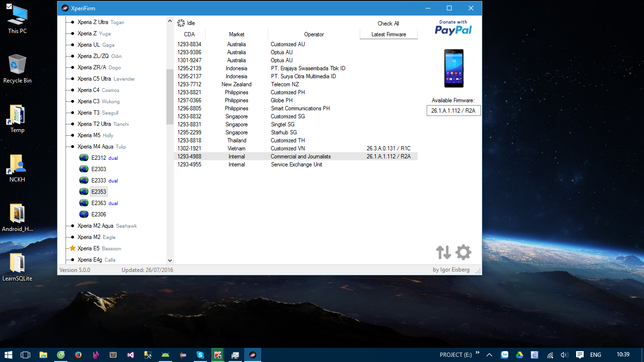
Task: Click firmware 26.1.A.1.112 / R2A in Commercial and Journalists row
Action: [x=388, y=156]
